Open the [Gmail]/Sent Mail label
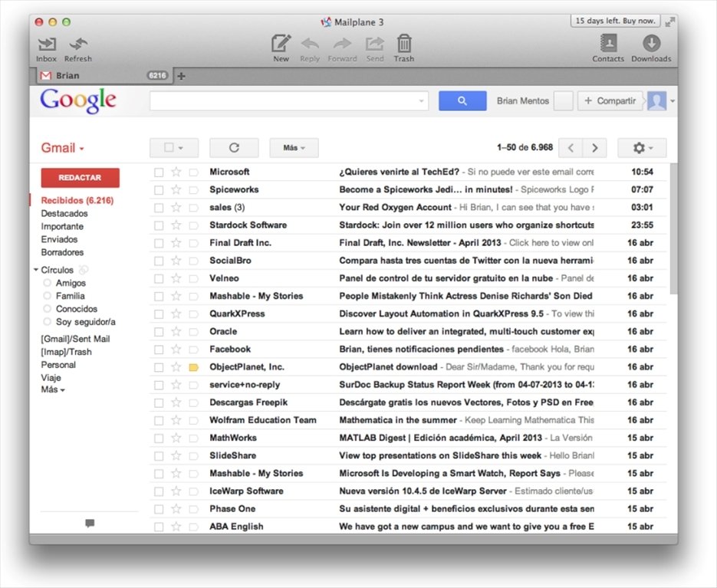Viewport: 717px width, 588px height. click(x=75, y=339)
